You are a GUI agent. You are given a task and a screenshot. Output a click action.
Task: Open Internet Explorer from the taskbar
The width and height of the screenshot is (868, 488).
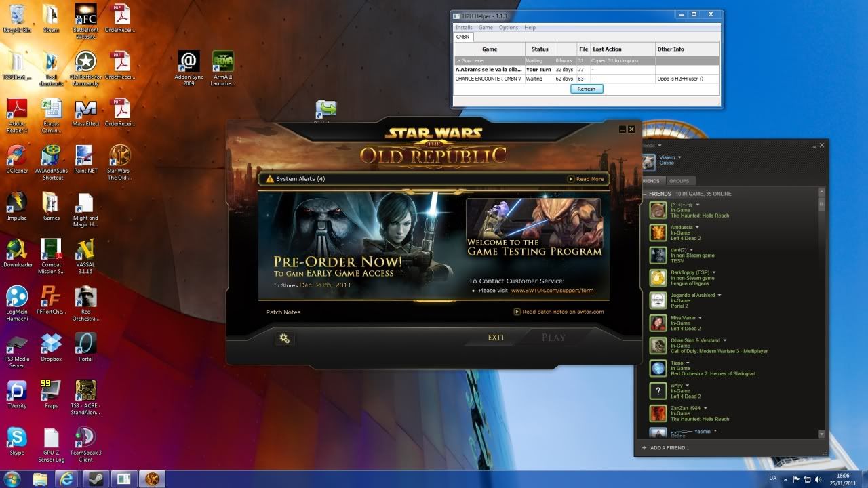(67, 479)
